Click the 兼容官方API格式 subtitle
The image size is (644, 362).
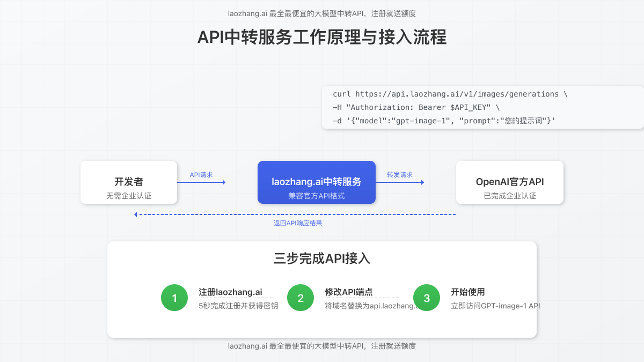317,196
